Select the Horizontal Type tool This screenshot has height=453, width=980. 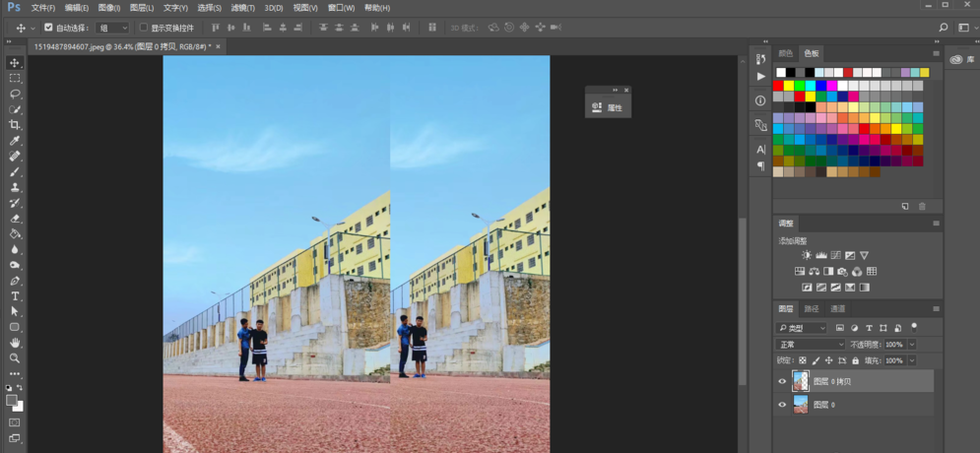tap(15, 295)
